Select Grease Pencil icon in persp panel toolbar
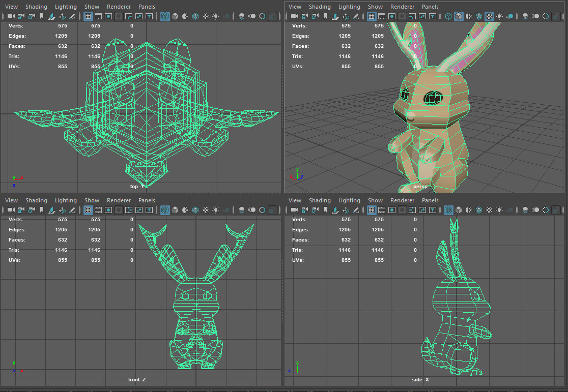This screenshot has width=568, height=392. click(356, 16)
